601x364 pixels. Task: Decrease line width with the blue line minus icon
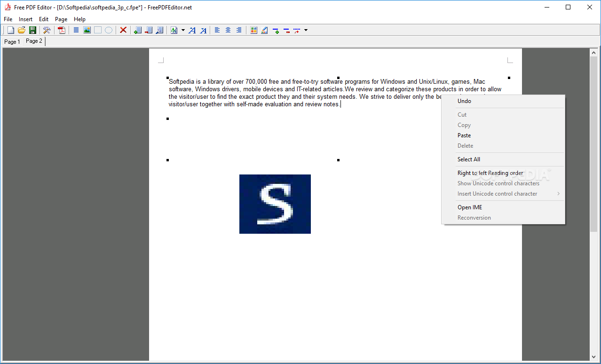click(286, 30)
